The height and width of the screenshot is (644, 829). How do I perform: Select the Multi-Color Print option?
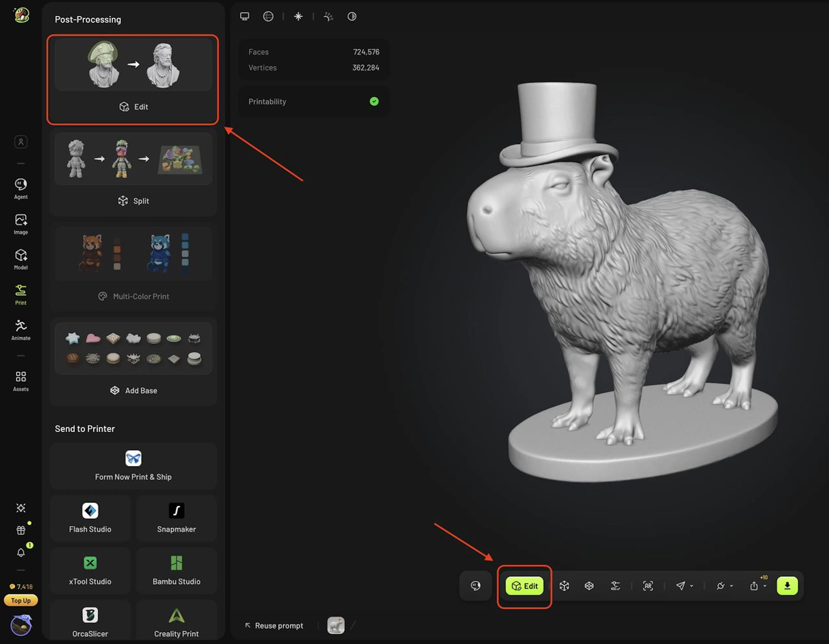[x=133, y=269]
